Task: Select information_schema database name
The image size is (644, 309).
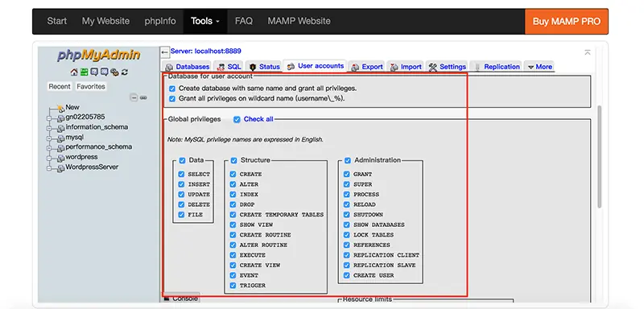Action: click(97, 127)
